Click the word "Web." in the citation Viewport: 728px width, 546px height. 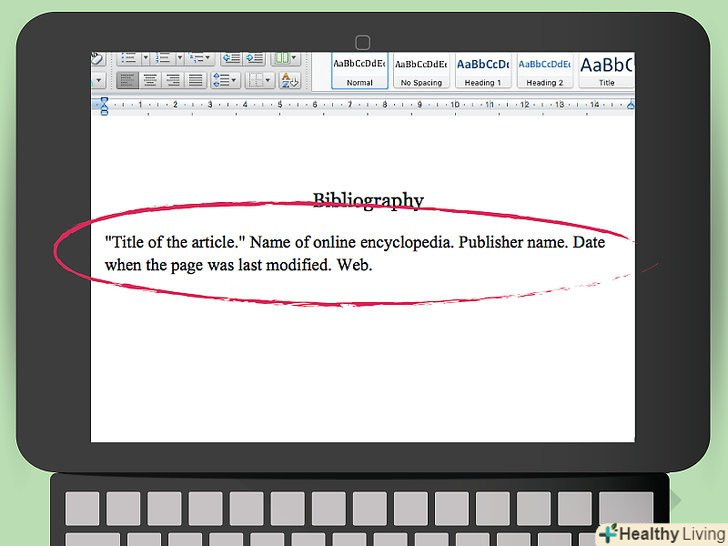click(355, 265)
